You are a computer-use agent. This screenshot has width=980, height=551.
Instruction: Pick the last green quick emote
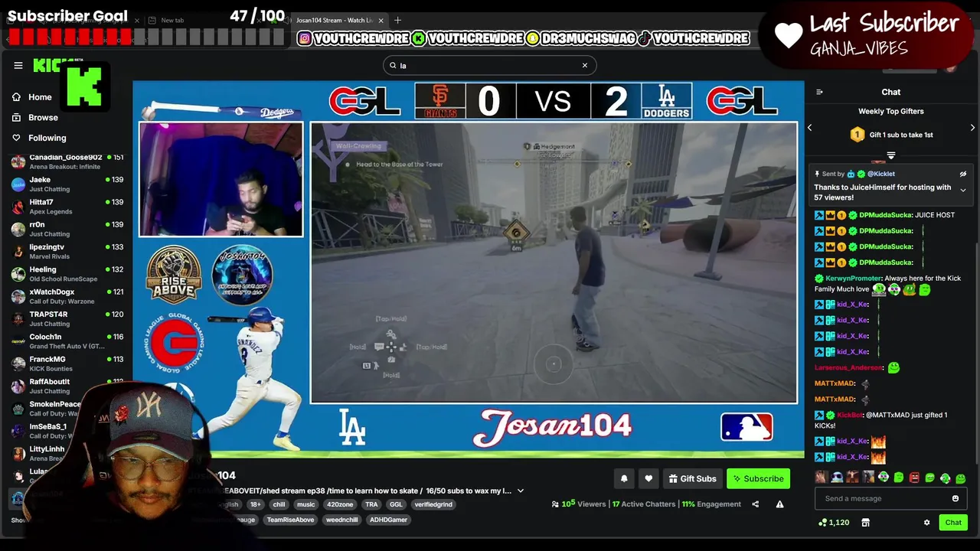pyautogui.click(x=961, y=478)
